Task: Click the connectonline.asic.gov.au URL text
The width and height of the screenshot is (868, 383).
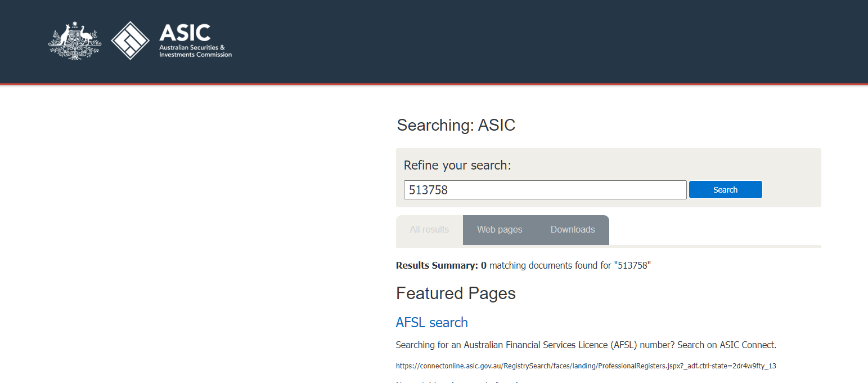Action: (x=586, y=366)
